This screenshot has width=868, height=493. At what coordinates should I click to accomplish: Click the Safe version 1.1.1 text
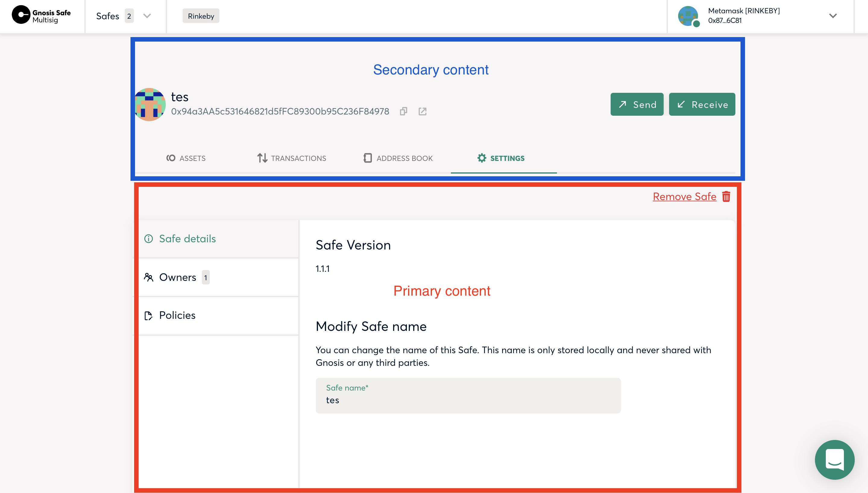pyautogui.click(x=322, y=268)
